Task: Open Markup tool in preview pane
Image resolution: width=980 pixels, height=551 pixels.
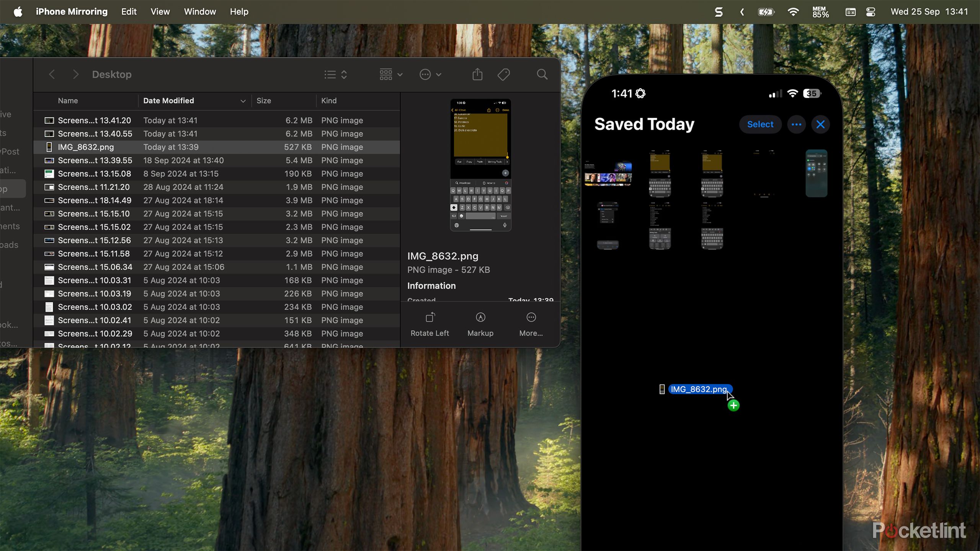Action: [x=480, y=318]
